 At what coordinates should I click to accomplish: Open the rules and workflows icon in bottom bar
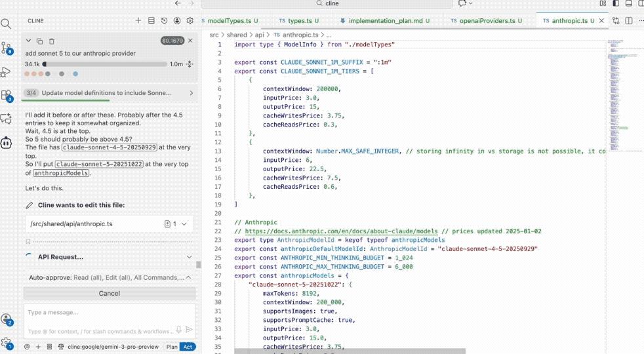click(49, 347)
